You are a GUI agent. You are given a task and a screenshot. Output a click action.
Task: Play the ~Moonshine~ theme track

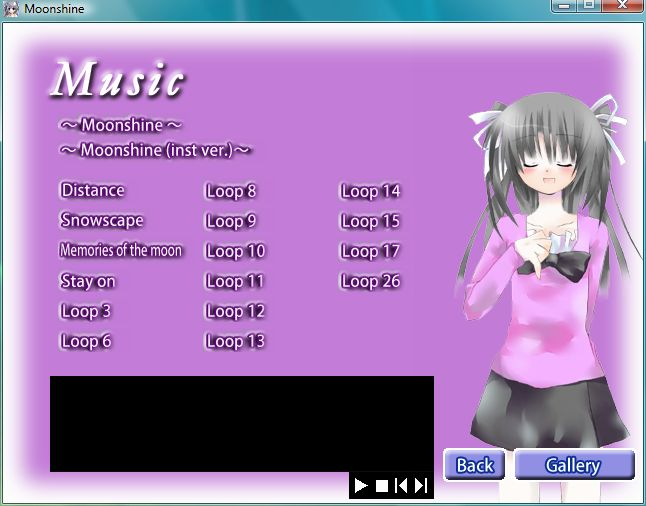pyautogui.click(x=121, y=125)
